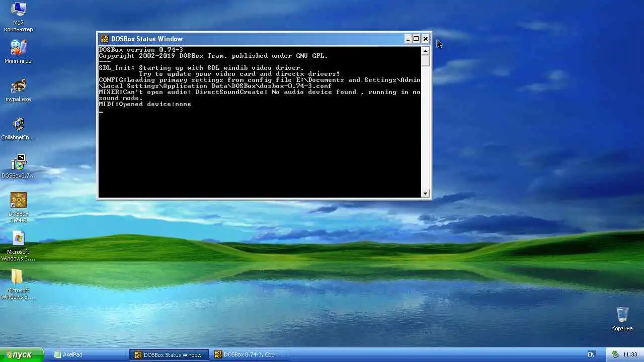Select the DOSBox 0.74-3 desktop shortcut

tap(19, 208)
